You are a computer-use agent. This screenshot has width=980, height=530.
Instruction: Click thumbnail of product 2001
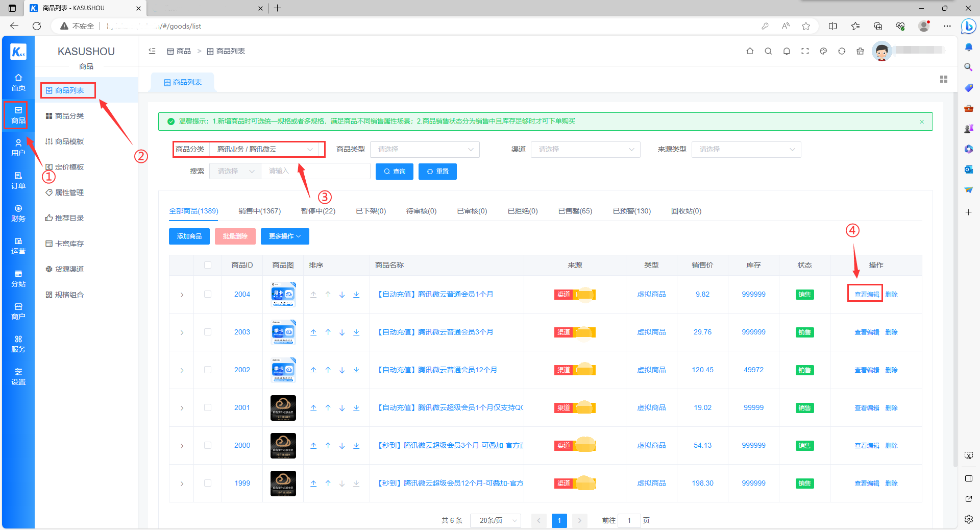pos(283,408)
